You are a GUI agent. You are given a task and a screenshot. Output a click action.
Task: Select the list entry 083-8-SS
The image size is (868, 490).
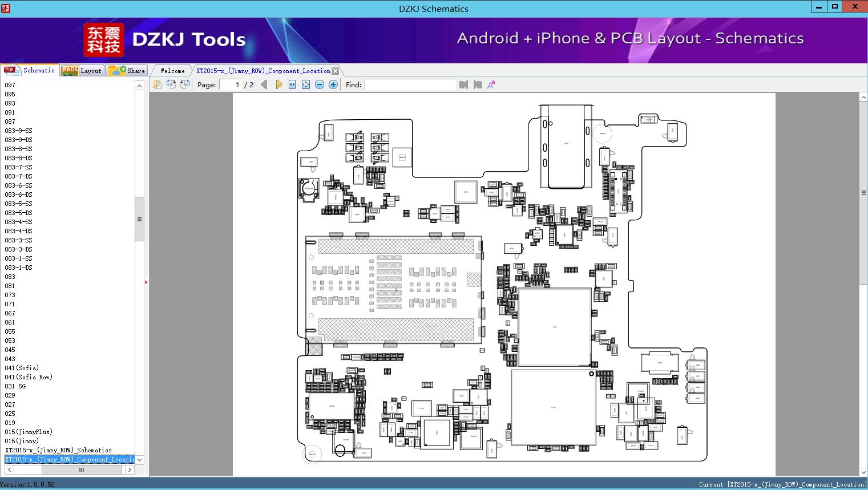pos(18,149)
